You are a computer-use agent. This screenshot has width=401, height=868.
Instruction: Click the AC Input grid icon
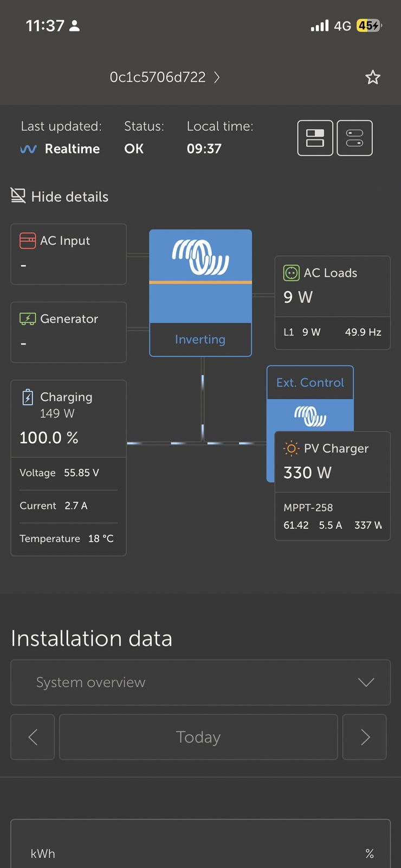click(x=28, y=240)
